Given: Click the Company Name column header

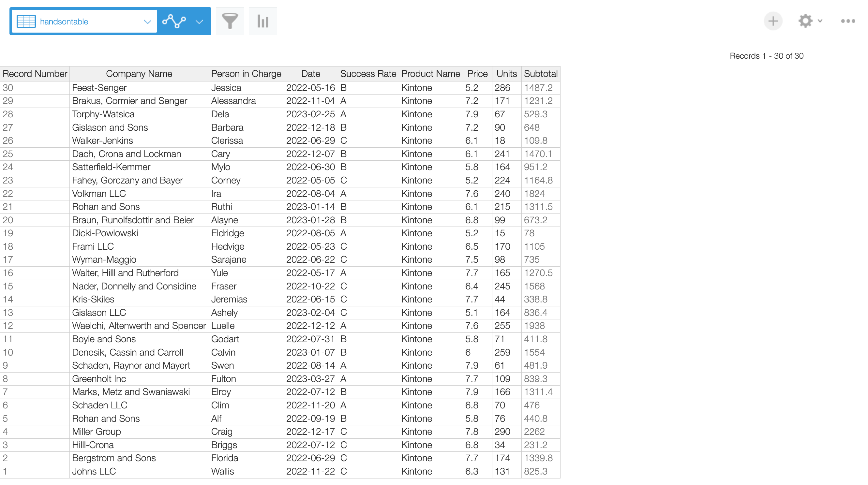Looking at the screenshot, I should (139, 74).
